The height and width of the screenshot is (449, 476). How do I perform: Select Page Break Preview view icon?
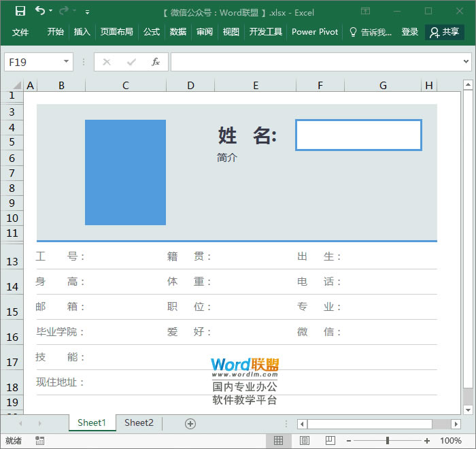pos(329,441)
